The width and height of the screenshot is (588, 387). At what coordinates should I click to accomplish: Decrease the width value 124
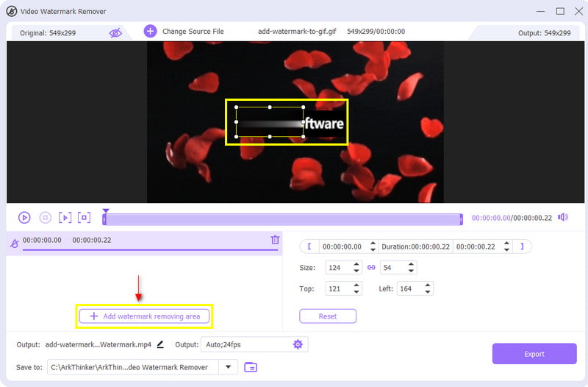[x=356, y=271]
